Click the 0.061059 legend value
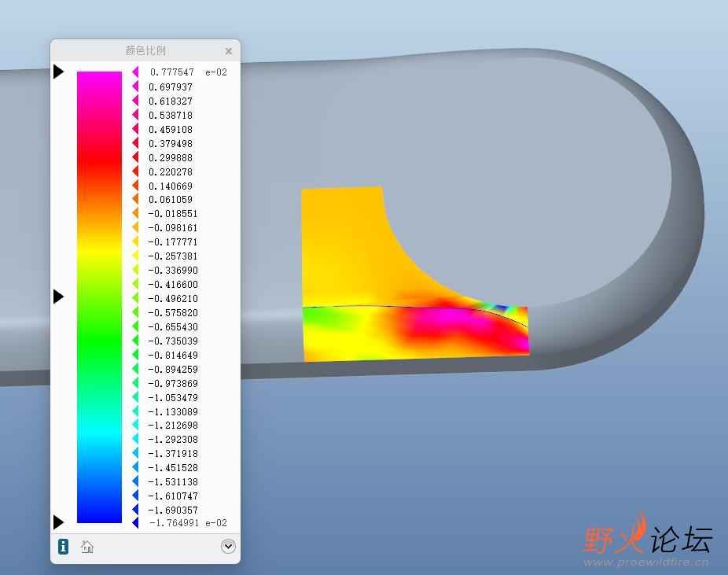 tap(171, 199)
